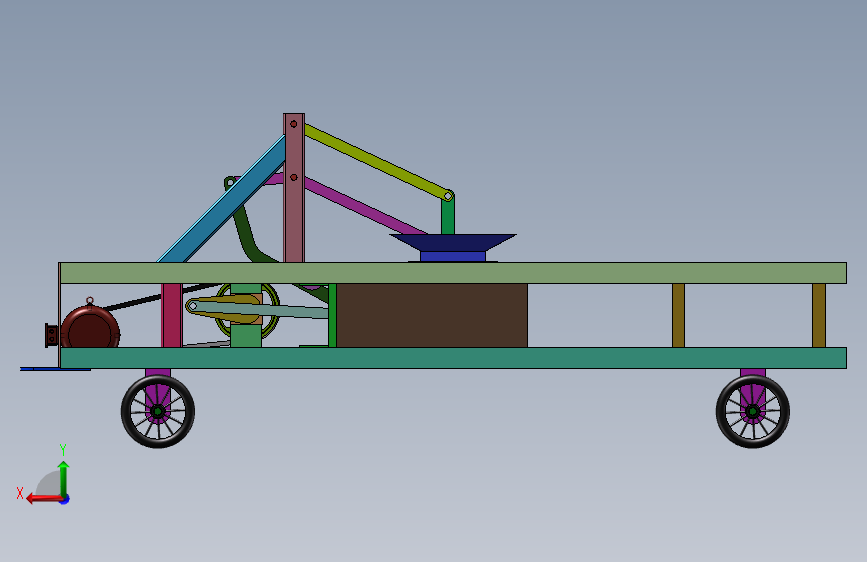Select the brown rectangular block
The image size is (867, 562).
point(432,316)
